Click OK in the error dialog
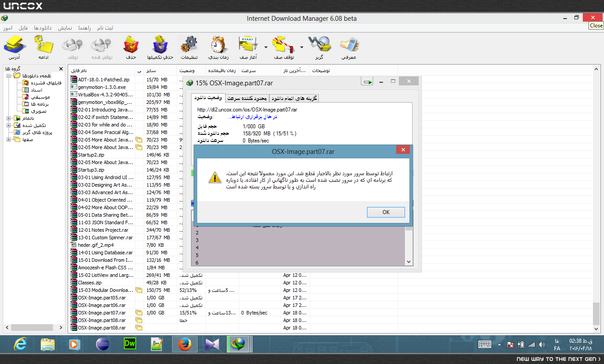The height and width of the screenshot is (364, 604). tap(386, 212)
